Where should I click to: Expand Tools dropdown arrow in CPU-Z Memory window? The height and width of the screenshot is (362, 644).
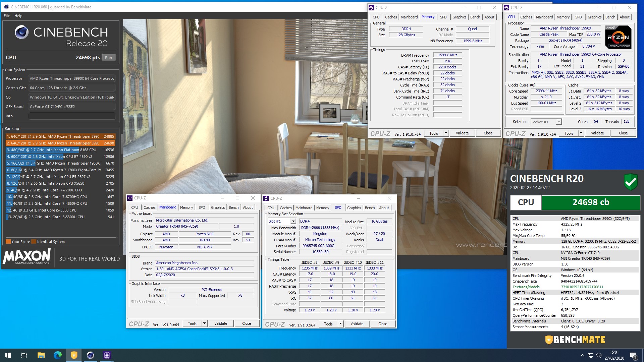(x=446, y=133)
